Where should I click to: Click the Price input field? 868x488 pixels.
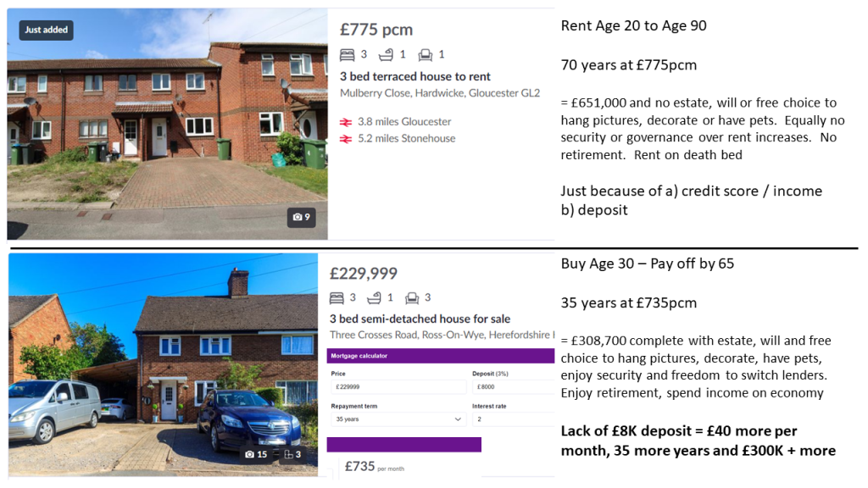tap(397, 387)
